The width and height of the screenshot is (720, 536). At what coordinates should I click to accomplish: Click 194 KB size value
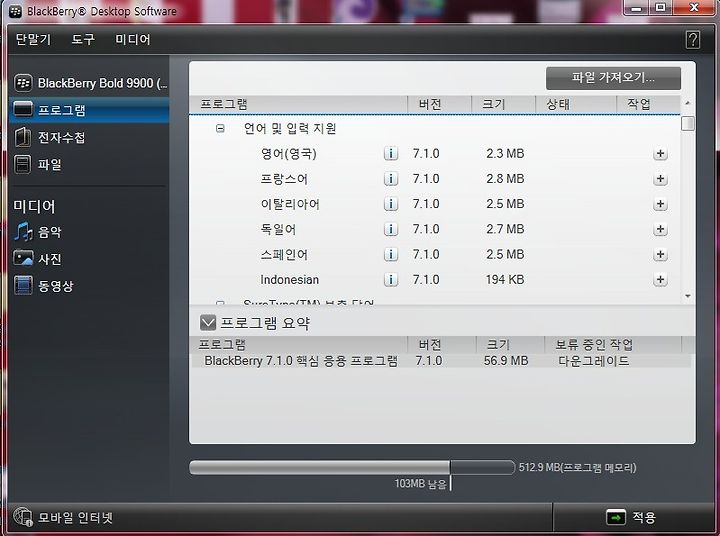(505, 280)
